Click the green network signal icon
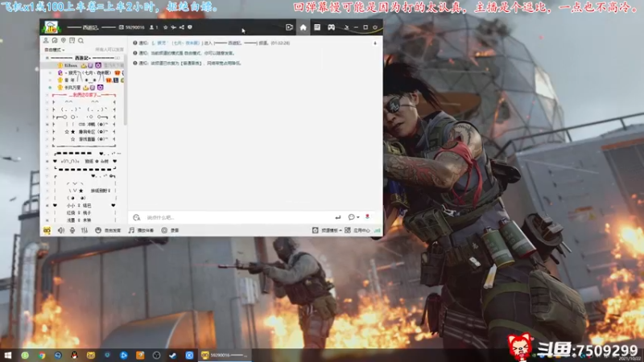This screenshot has height=362, width=644. pyautogui.click(x=377, y=230)
